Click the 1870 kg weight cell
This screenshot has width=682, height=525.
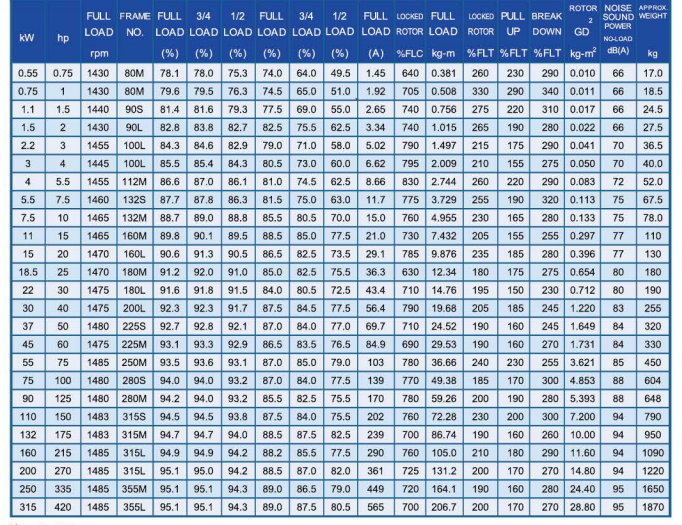point(653,507)
